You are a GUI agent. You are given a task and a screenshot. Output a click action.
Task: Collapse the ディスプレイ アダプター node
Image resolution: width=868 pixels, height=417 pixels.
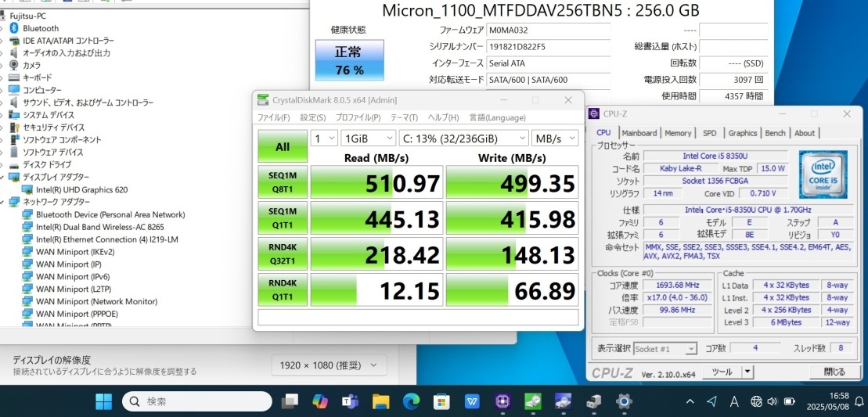pos(2,177)
